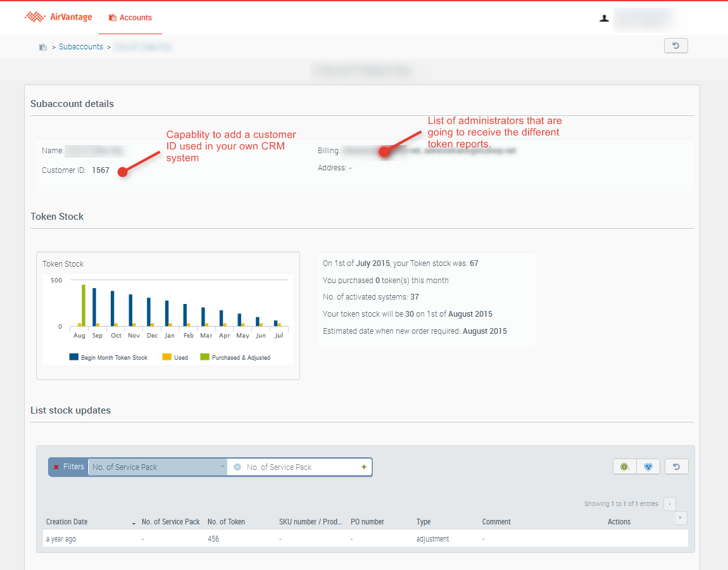Sort by No. of Token column
The width and height of the screenshot is (728, 570).
pos(226,522)
